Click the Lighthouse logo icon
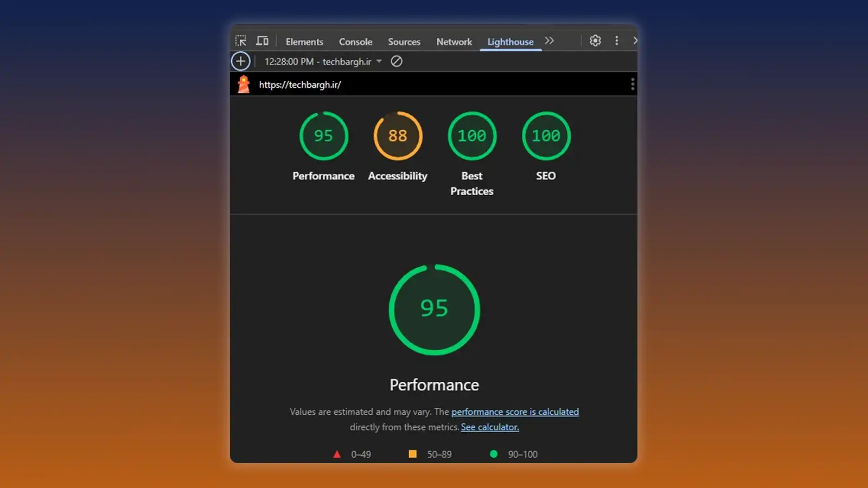This screenshot has width=868, height=488. point(244,85)
